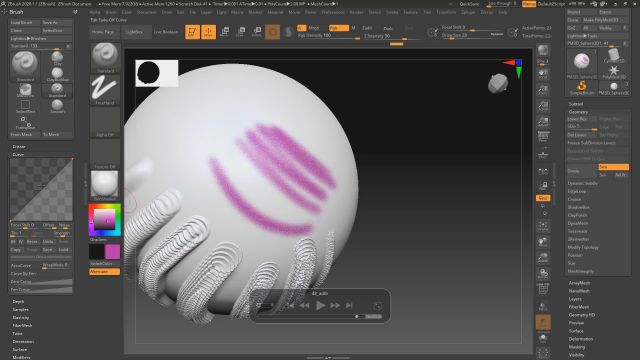Toggle the Zadd button
The height and width of the screenshot is (360, 640).
(367, 28)
